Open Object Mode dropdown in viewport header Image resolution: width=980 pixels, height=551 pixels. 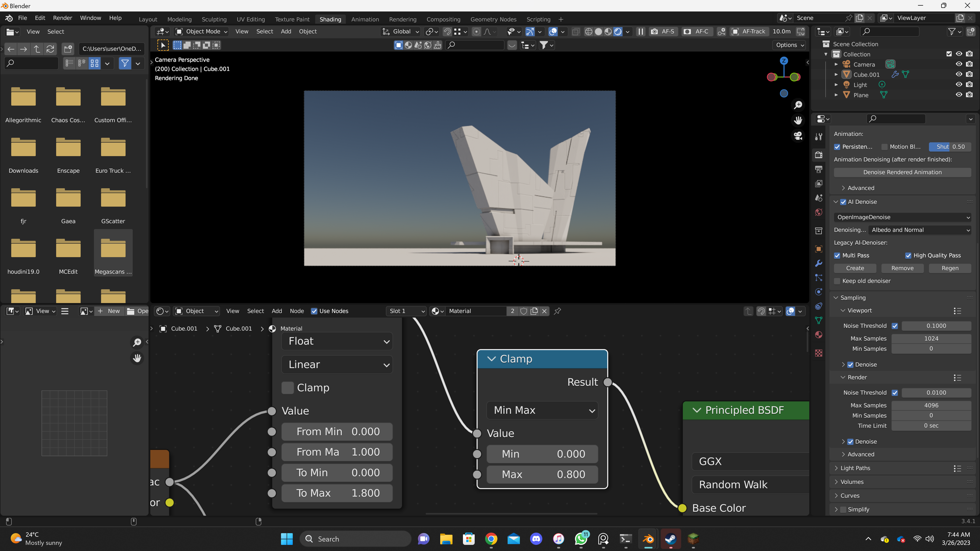coord(201,32)
